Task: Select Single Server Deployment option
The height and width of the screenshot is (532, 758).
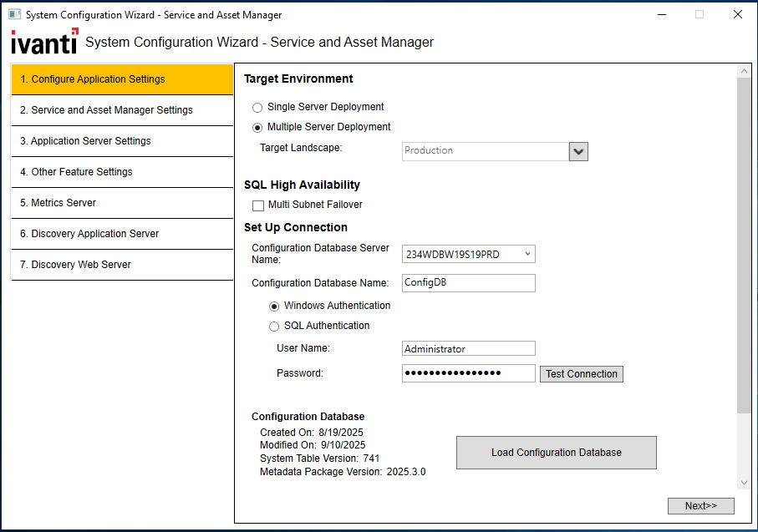Action: pyautogui.click(x=257, y=108)
